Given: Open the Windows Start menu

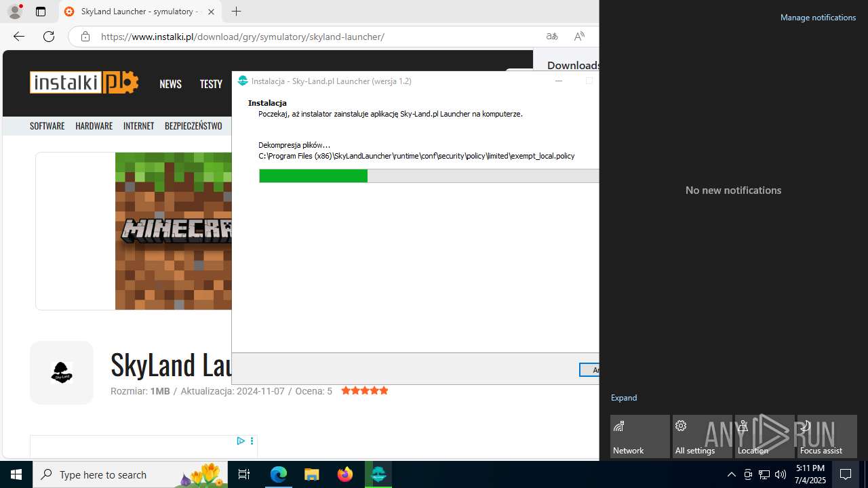Looking at the screenshot, I should 16,474.
